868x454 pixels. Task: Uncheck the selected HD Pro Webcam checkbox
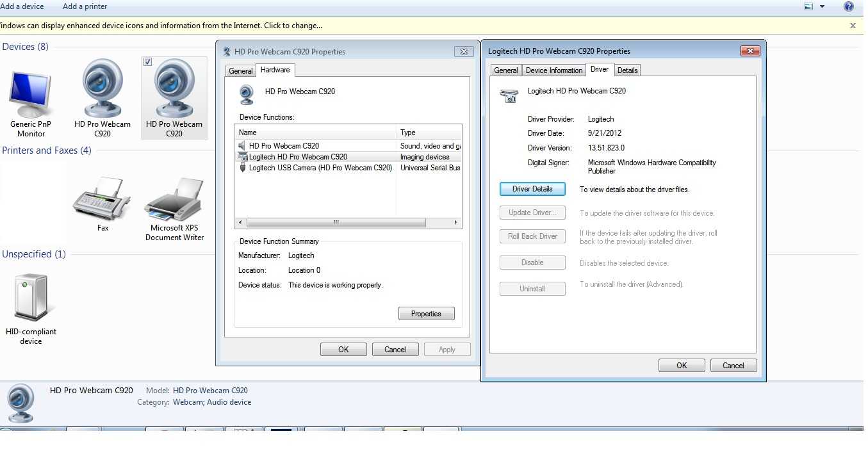[148, 62]
